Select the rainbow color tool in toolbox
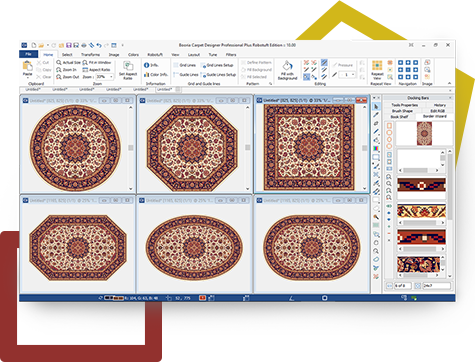This screenshot has height=362, width=475. click(x=376, y=149)
